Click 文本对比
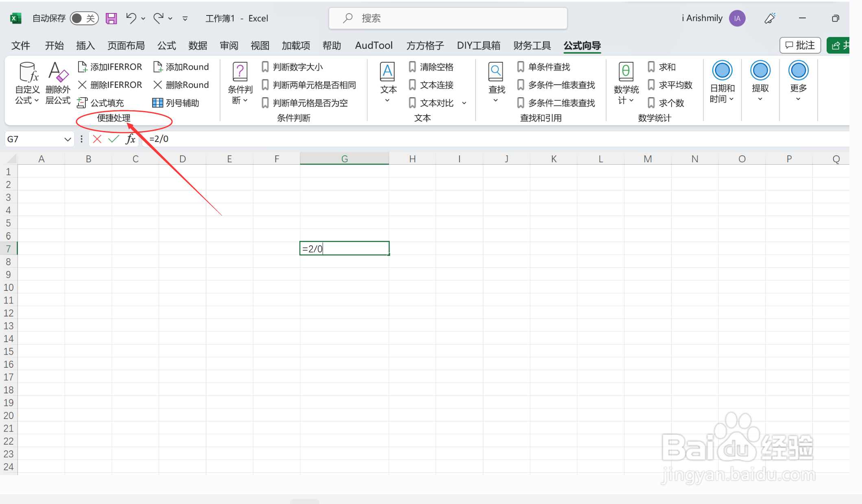Image resolution: width=862 pixels, height=504 pixels. 431,103
